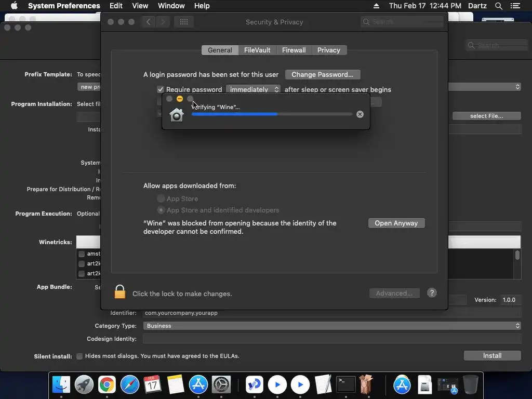Select App Store and identified developers option
532x399 pixels.
[161, 210]
